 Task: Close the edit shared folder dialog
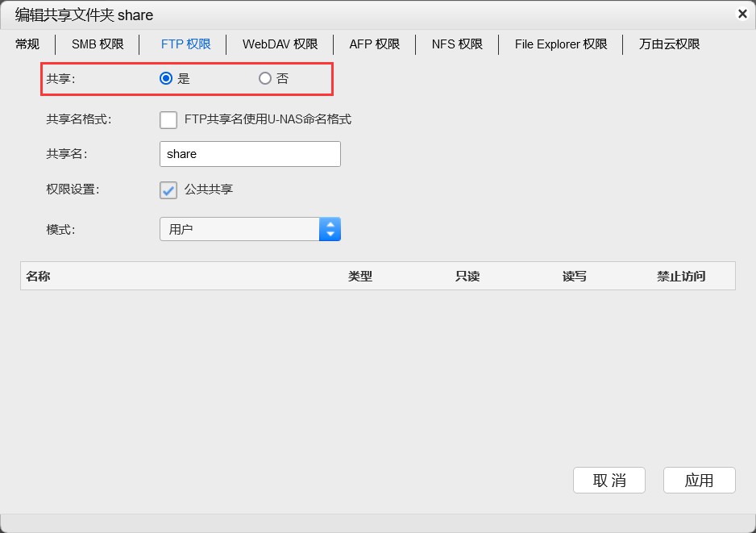tap(742, 14)
